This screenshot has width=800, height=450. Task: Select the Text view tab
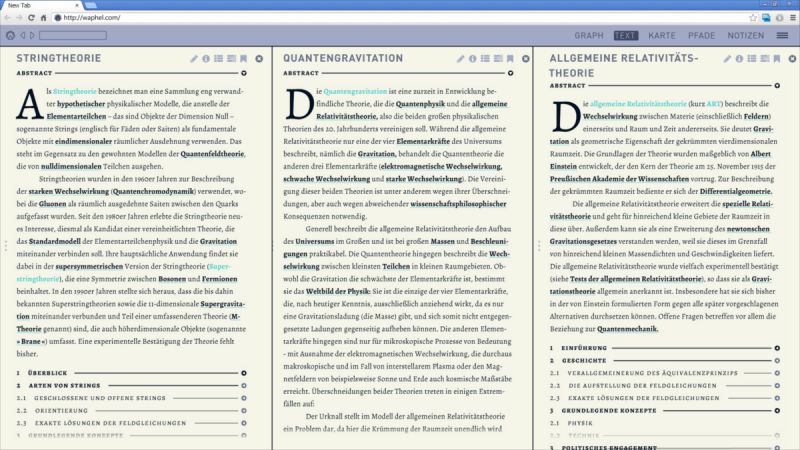(x=626, y=36)
